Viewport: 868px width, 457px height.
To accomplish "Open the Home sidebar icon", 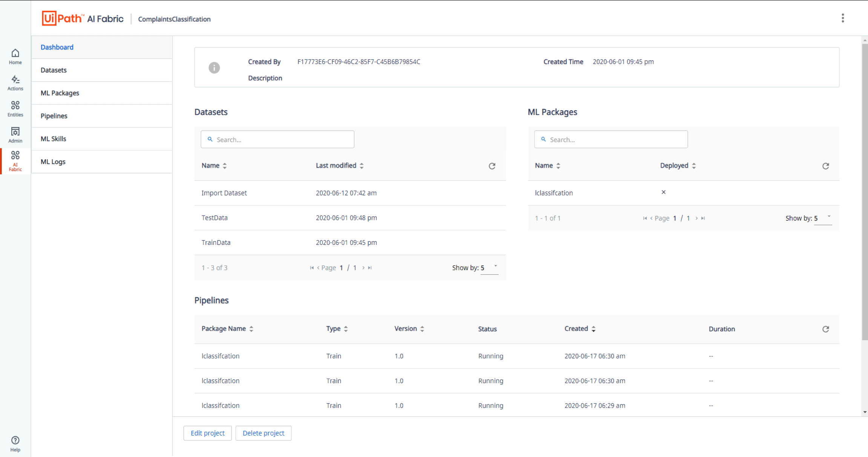I will 15,57.
